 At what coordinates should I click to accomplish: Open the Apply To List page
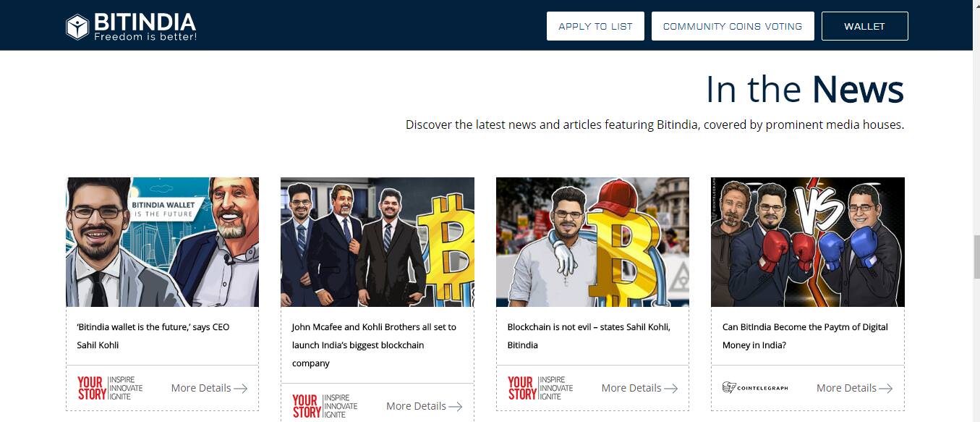(x=595, y=26)
